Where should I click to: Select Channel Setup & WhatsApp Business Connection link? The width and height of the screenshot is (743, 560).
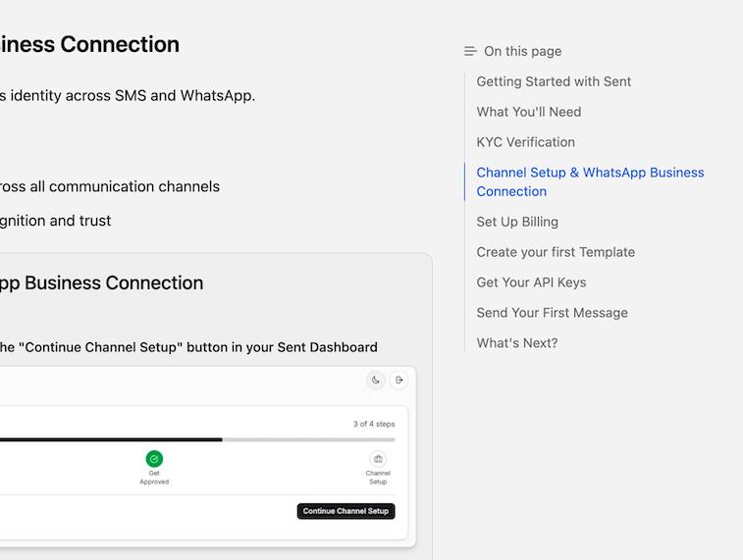pos(590,181)
